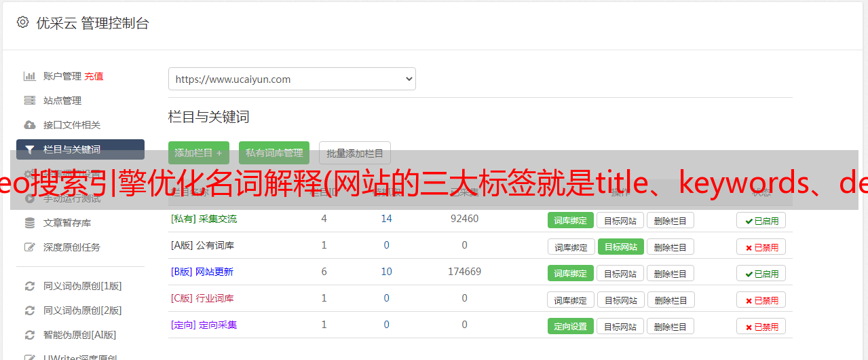This screenshot has height=360, width=868.
Task: Open 账户管理 via its bar chart icon
Action: click(30, 76)
